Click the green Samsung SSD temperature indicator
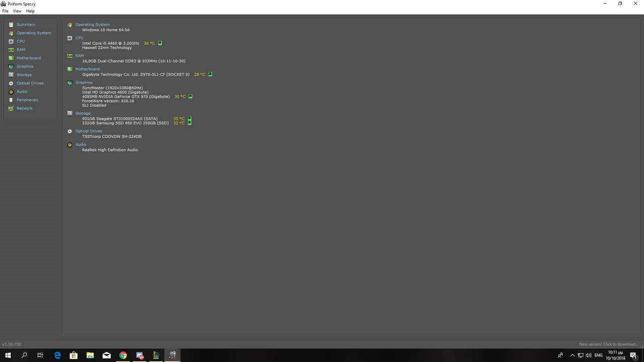The image size is (644, 362). 190,123
